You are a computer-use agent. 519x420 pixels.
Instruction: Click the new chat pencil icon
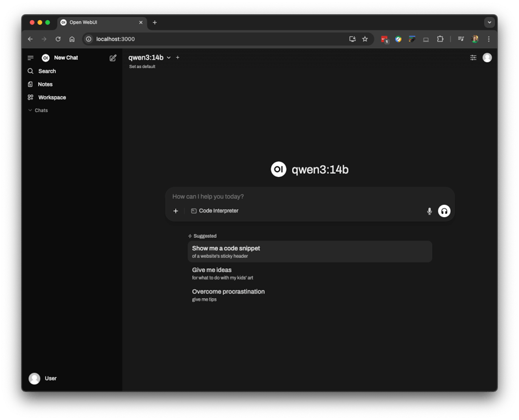pyautogui.click(x=113, y=58)
